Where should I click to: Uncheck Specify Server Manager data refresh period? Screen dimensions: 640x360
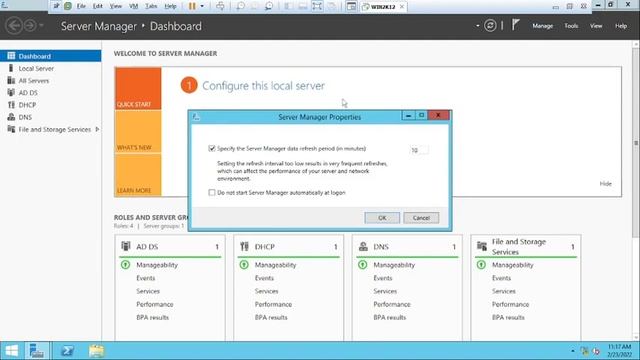211,148
